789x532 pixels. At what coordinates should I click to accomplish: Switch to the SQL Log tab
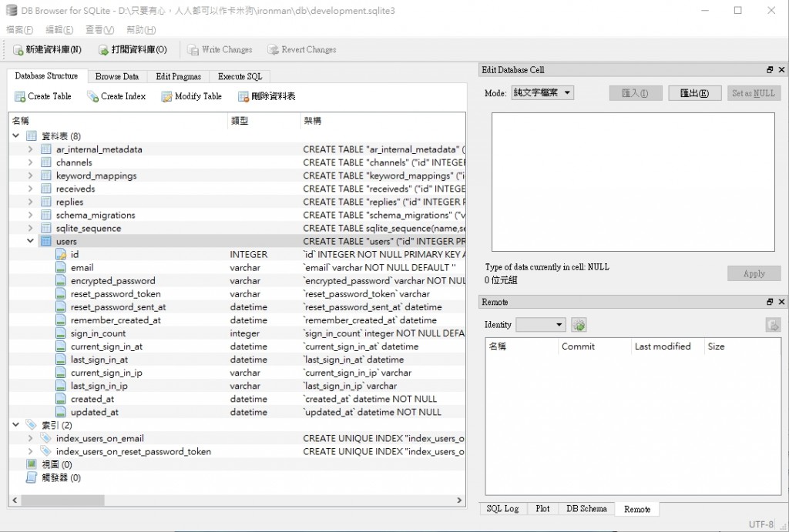point(502,509)
